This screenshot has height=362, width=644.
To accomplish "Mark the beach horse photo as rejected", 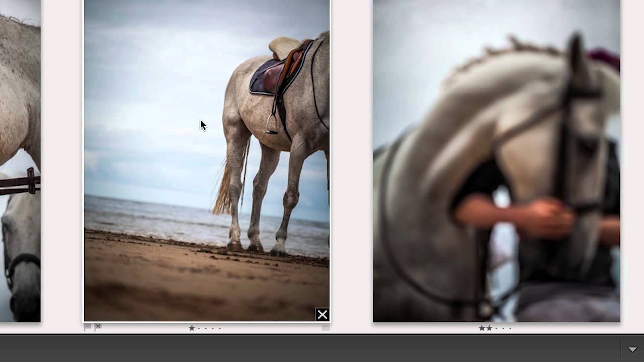I will click(x=98, y=326).
